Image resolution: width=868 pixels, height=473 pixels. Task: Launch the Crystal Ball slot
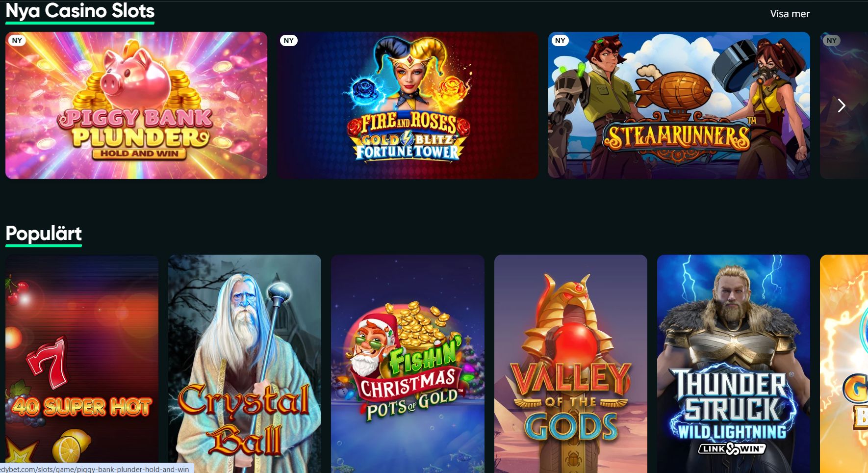point(245,364)
